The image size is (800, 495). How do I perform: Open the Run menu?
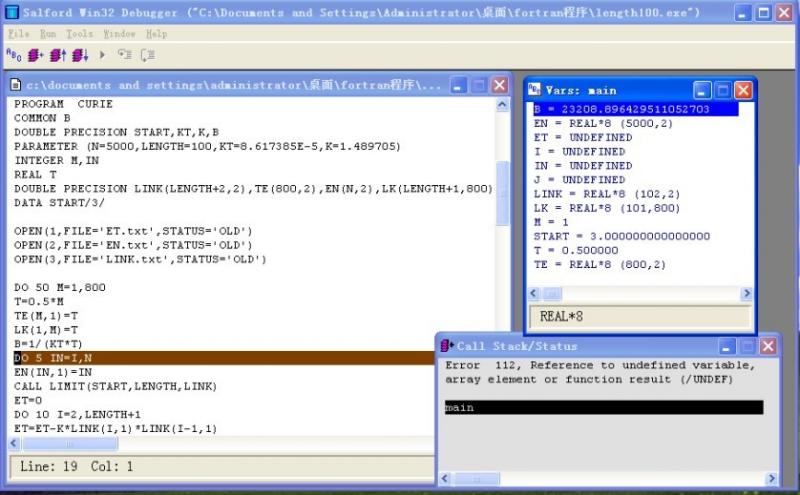[x=48, y=34]
